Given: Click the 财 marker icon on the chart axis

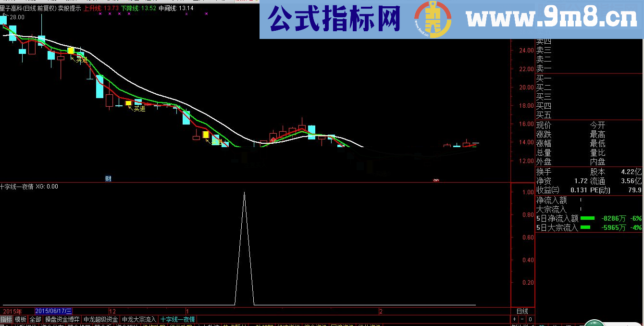Looking at the screenshot, I should click(109, 178).
